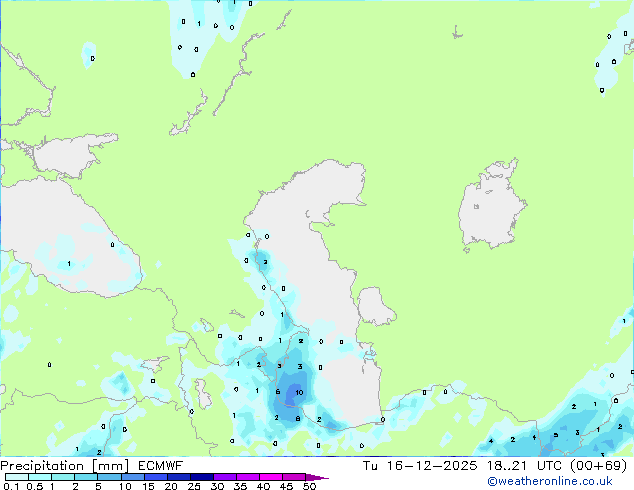Click the 'ECMWF' model label

click(161, 466)
